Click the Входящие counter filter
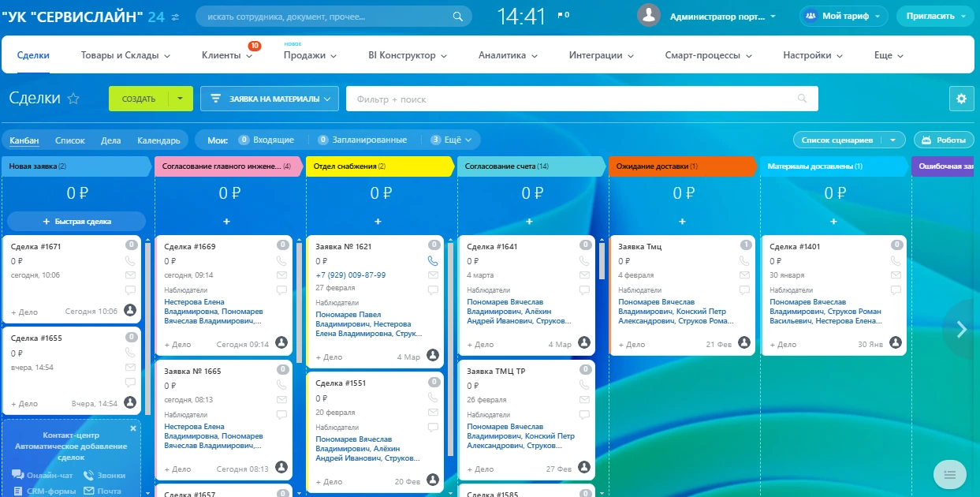This screenshot has height=497, width=980. click(266, 140)
